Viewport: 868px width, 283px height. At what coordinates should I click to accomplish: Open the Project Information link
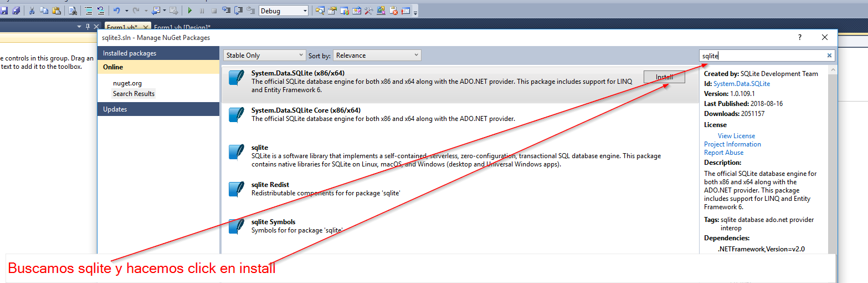click(x=732, y=144)
